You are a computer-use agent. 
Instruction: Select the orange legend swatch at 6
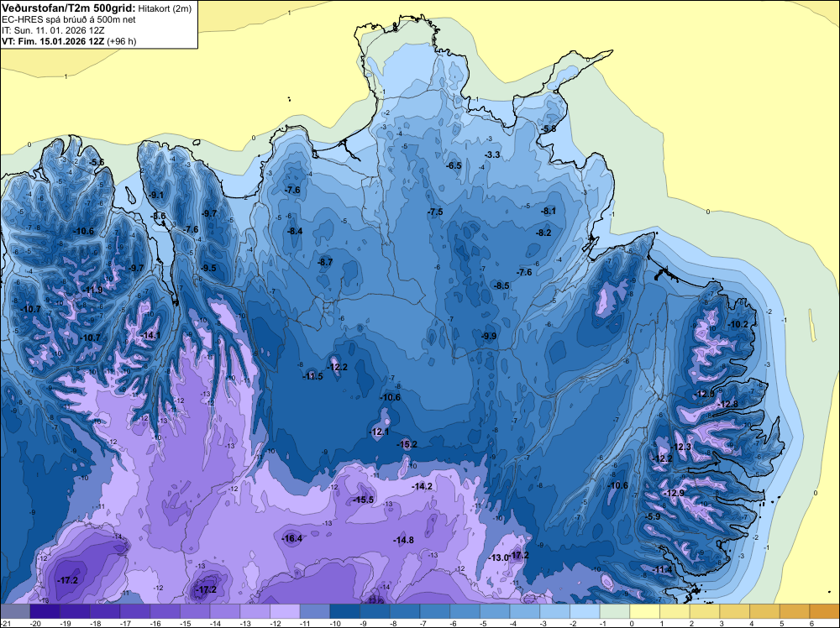825,611
